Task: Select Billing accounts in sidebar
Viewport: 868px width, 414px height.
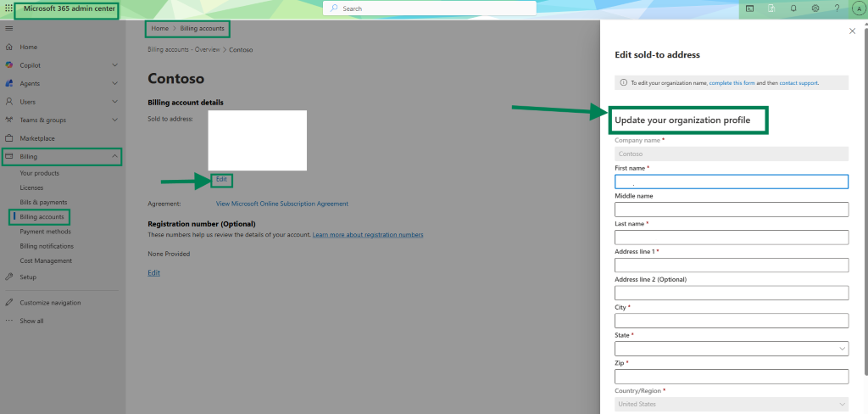Action: pyautogui.click(x=42, y=216)
